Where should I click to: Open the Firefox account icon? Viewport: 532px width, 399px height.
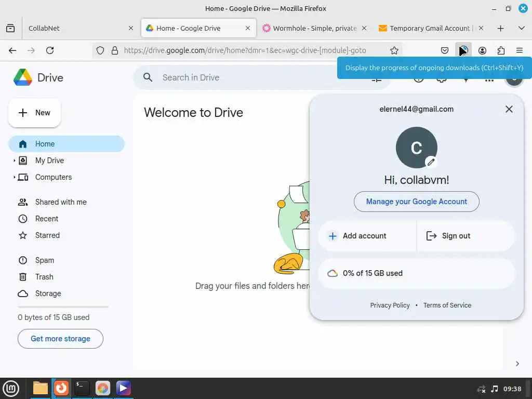482,50
